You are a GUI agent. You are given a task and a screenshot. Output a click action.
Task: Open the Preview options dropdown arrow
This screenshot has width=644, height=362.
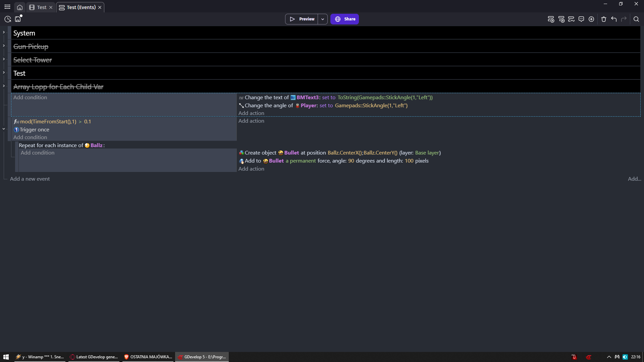pos(322,19)
